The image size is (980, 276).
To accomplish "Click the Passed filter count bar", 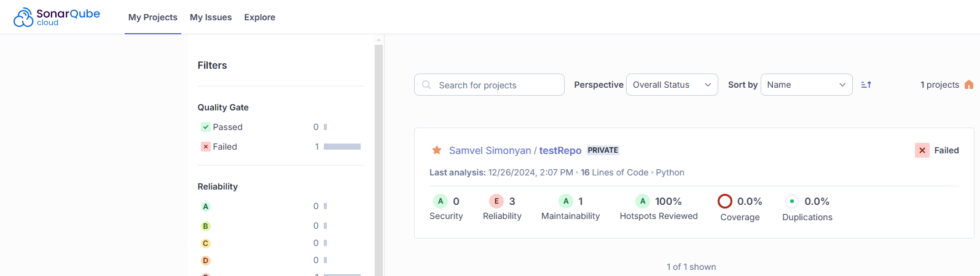I will [x=325, y=127].
